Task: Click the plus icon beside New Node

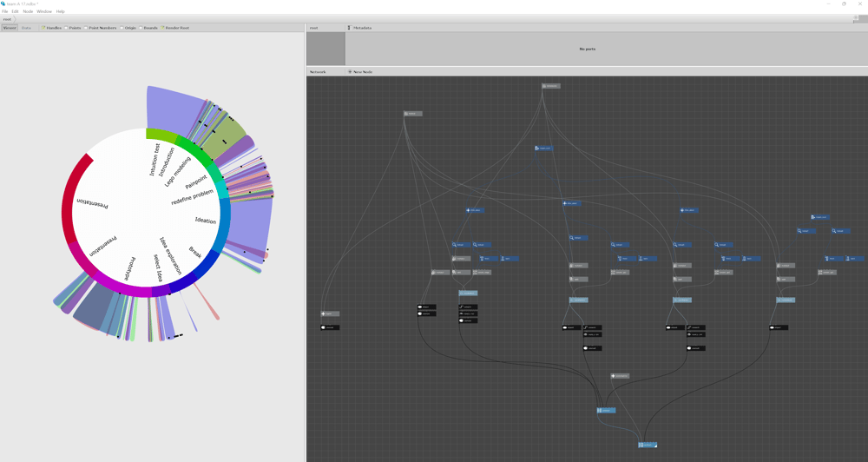Action: coord(350,72)
